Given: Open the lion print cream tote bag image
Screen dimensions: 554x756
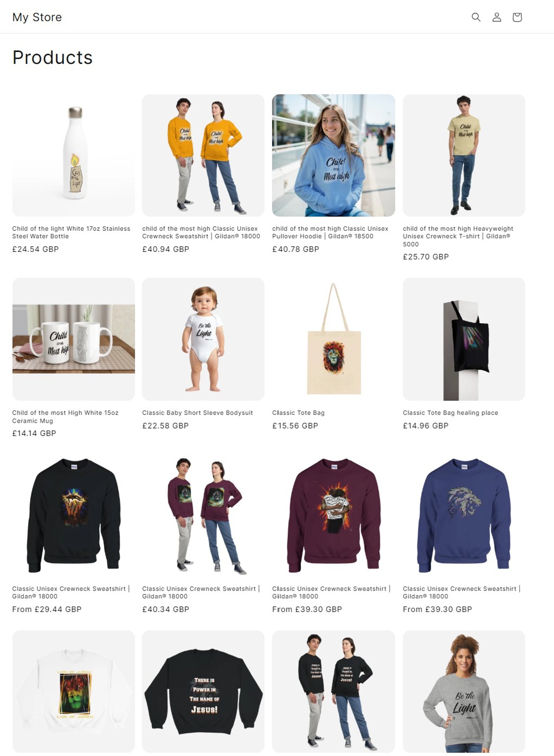Looking at the screenshot, I should click(x=333, y=339).
